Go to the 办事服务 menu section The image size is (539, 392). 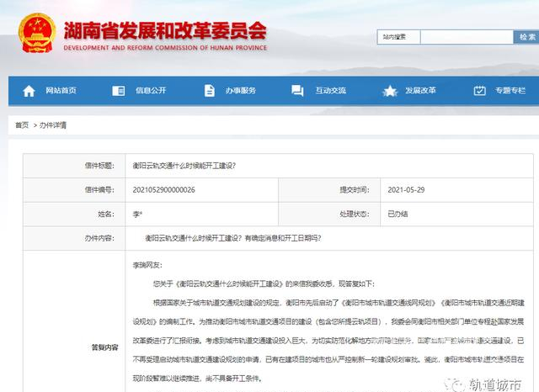tap(241, 91)
